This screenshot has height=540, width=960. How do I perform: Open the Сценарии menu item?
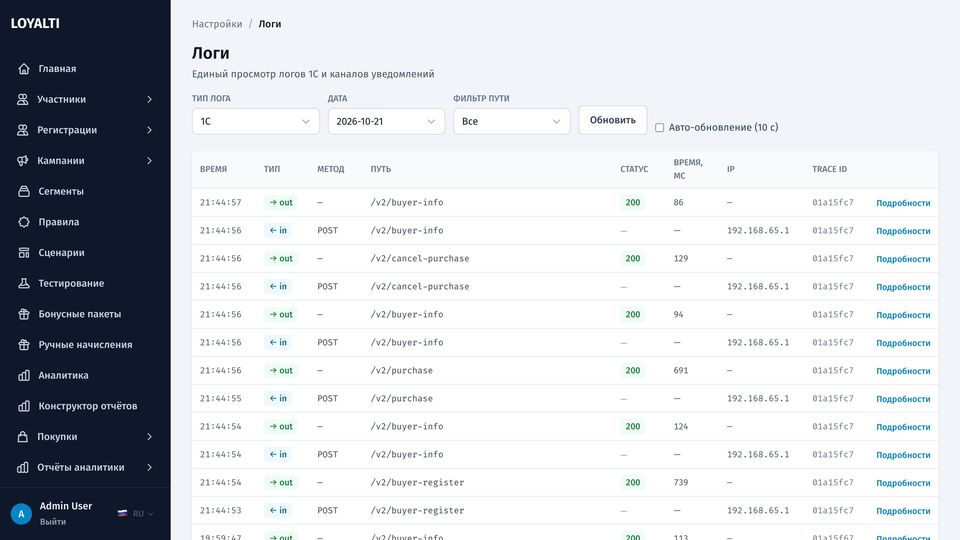click(85, 252)
